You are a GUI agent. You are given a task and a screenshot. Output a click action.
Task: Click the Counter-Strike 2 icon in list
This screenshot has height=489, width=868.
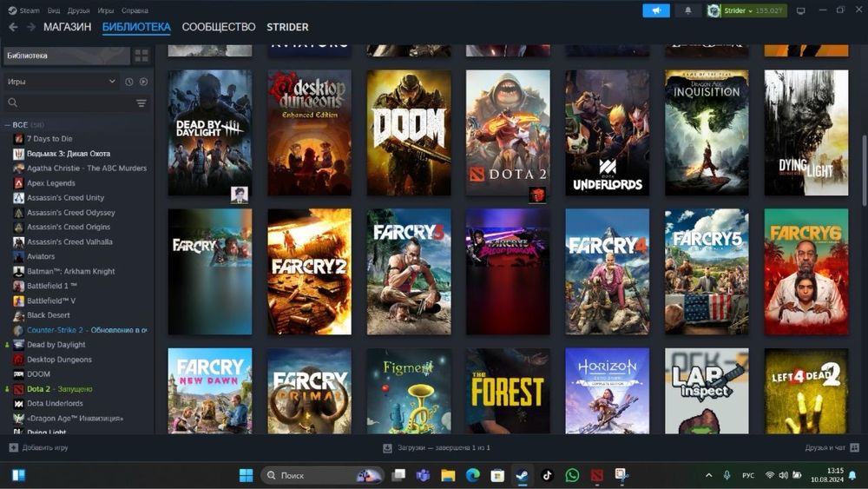point(18,330)
